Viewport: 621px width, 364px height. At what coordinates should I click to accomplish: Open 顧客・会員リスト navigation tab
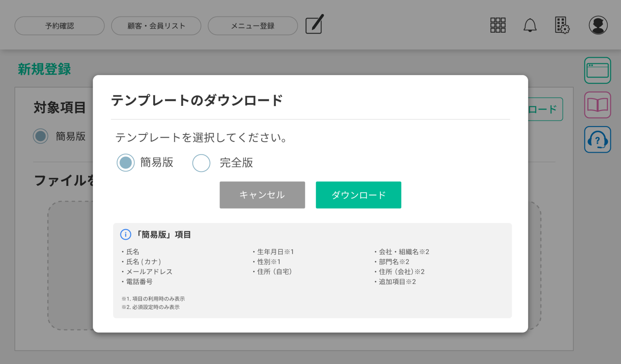point(156,26)
